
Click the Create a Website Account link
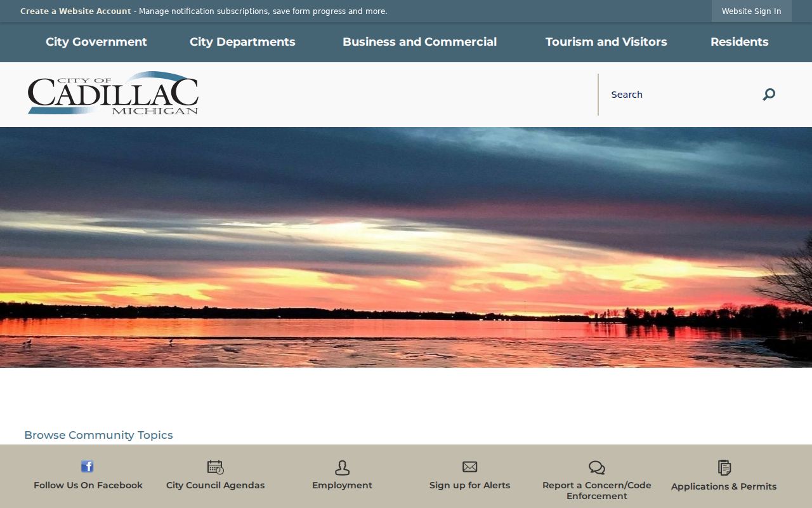click(75, 11)
